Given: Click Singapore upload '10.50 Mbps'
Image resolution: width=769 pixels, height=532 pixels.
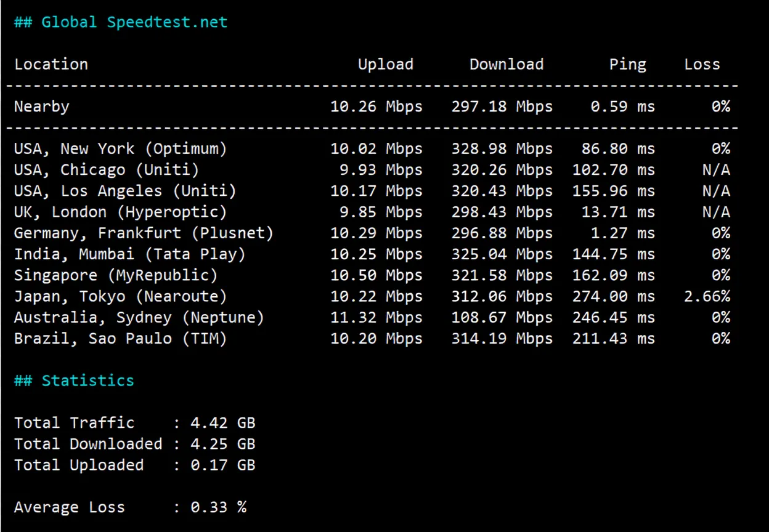Looking at the screenshot, I should tap(376, 275).
